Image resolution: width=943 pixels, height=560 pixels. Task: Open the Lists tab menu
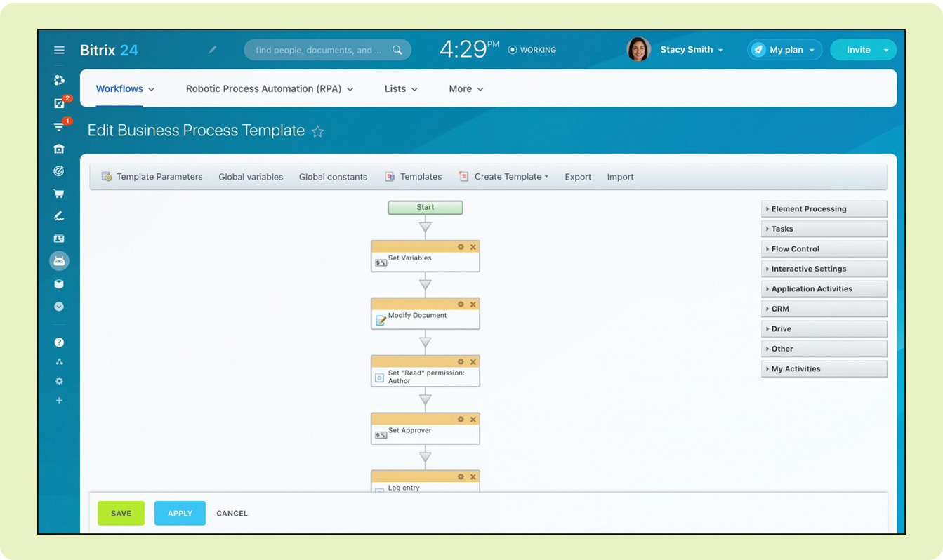click(x=400, y=89)
